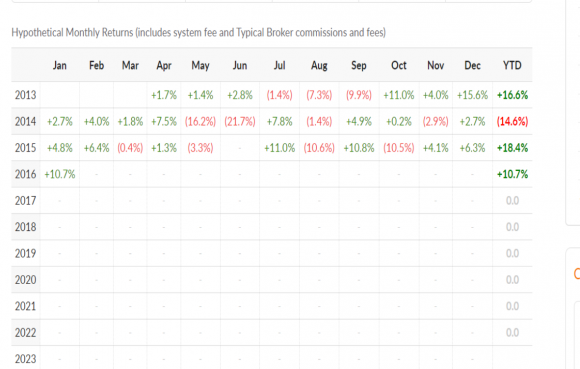Image resolution: width=580 pixels, height=369 pixels.
Task: Click the Jan column header
Action: 60,65
